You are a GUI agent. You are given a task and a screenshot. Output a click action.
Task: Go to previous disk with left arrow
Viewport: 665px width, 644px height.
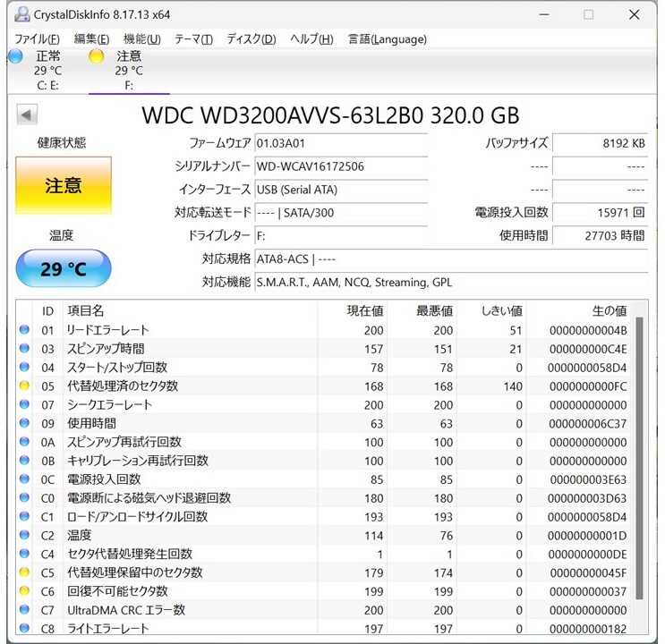[x=27, y=114]
